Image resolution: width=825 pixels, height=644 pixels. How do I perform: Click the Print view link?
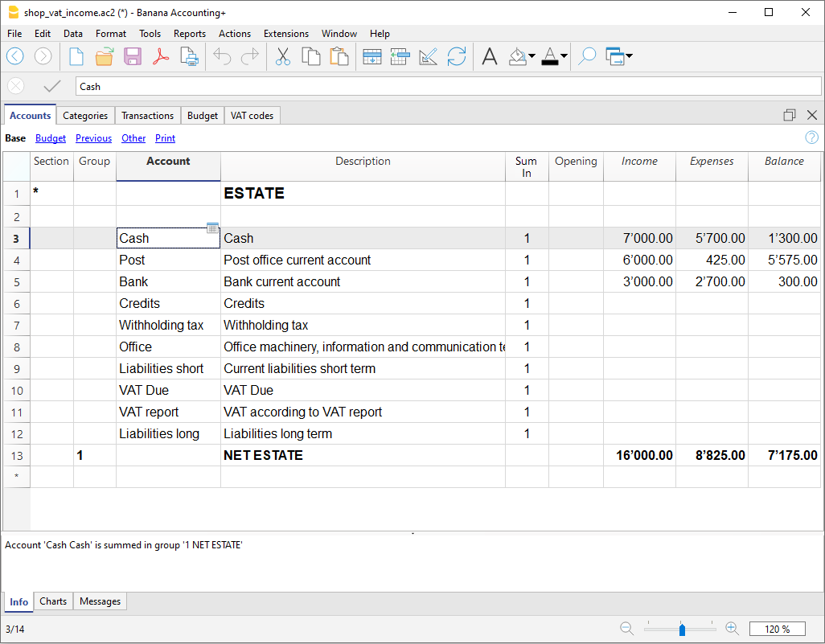tap(165, 138)
